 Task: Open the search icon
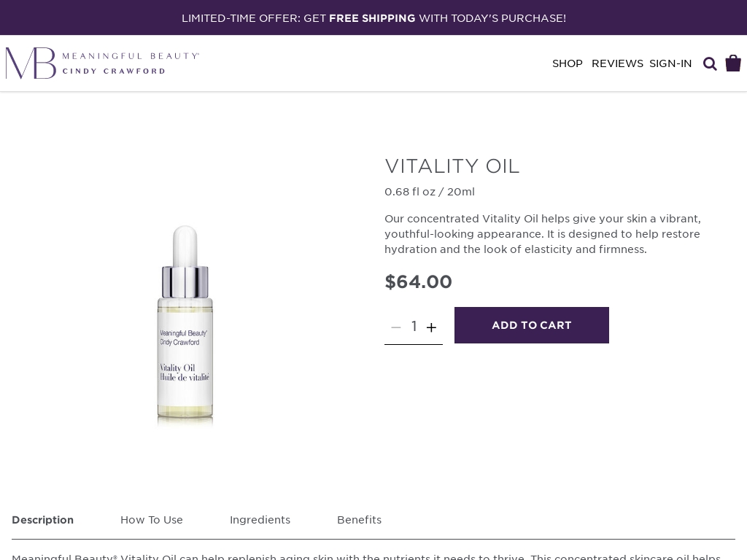(709, 63)
